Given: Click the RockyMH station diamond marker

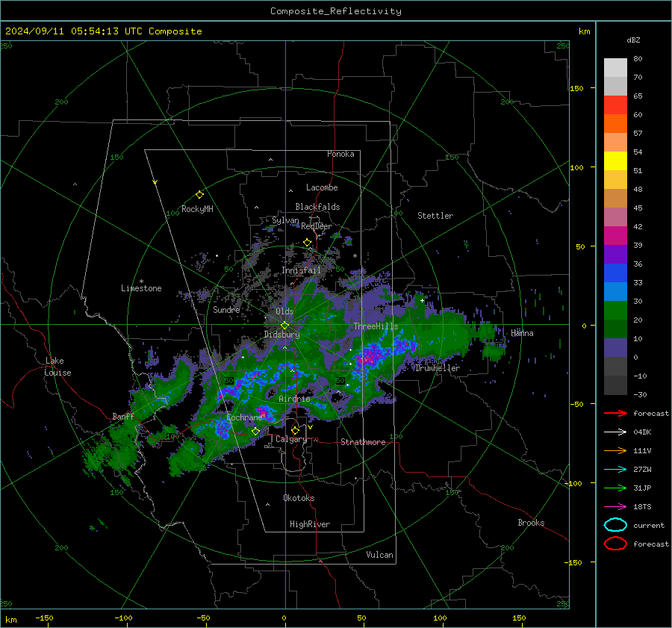Looking at the screenshot, I should 199,195.
